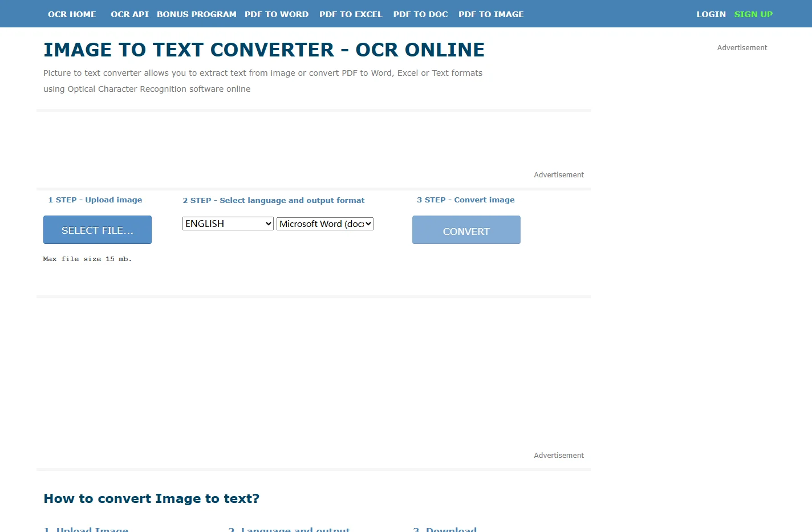
Task: Navigate to PDF TO WORD
Action: pyautogui.click(x=277, y=14)
